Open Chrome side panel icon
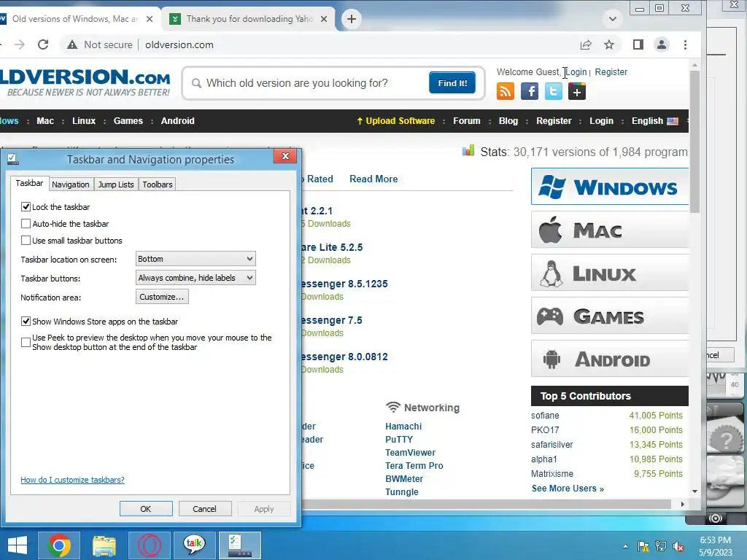This screenshot has width=747, height=560. [x=638, y=44]
